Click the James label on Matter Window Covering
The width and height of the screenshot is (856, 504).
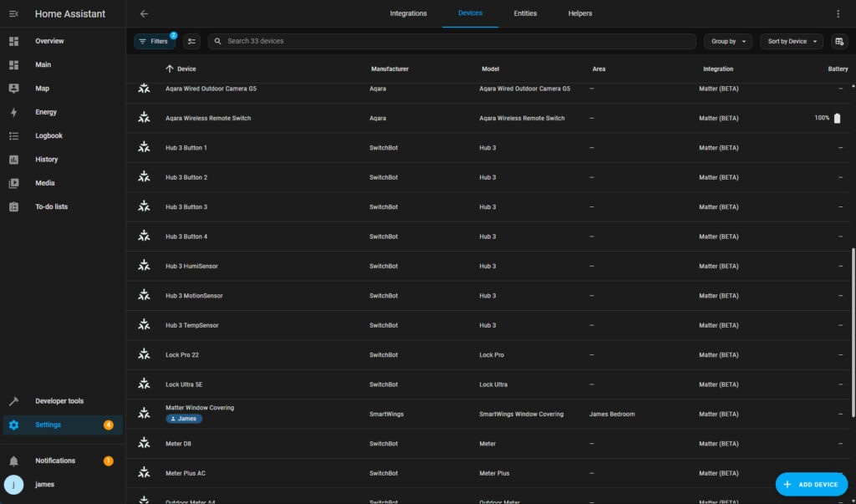click(x=184, y=419)
